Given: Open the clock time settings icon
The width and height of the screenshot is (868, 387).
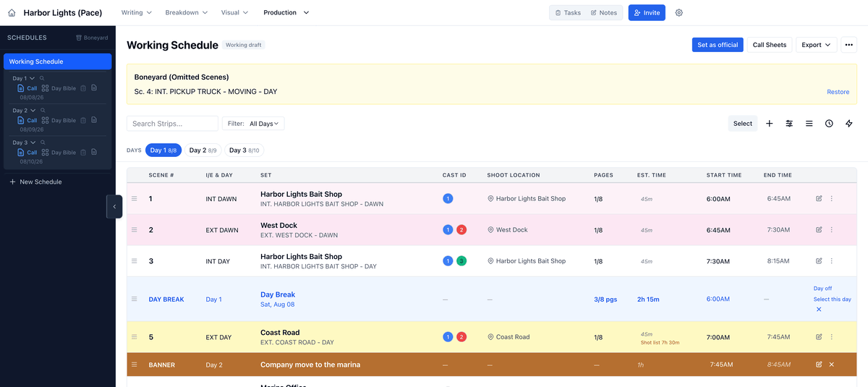Looking at the screenshot, I should pyautogui.click(x=829, y=124).
